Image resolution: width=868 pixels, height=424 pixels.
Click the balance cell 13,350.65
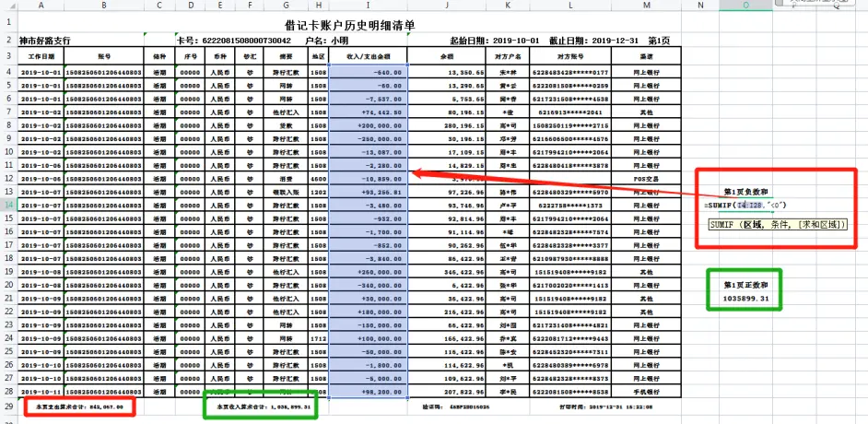(447, 72)
